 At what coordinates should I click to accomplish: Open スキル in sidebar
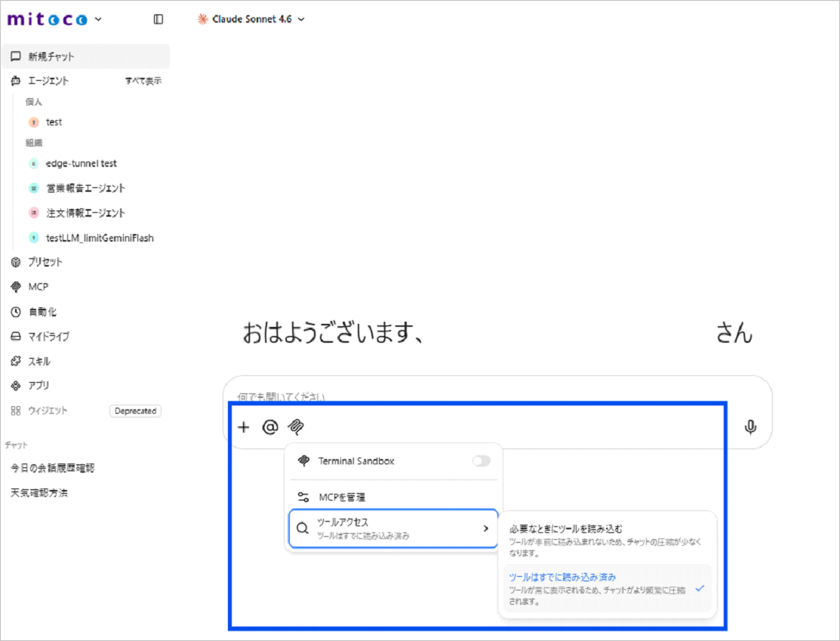point(39,361)
